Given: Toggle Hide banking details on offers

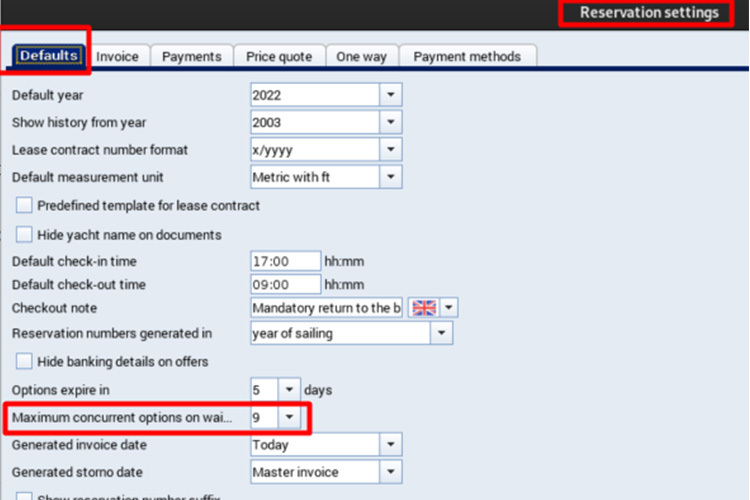Looking at the screenshot, I should coord(24,361).
